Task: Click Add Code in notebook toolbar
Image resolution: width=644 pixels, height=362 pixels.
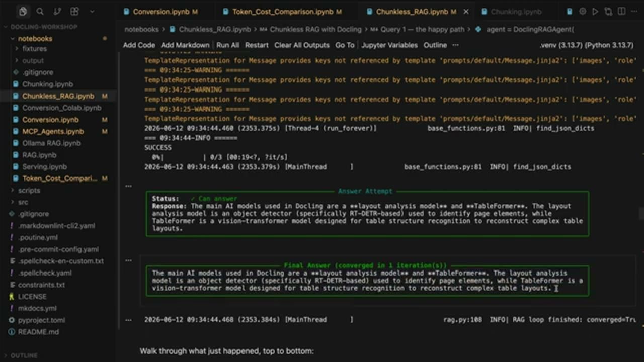Action: coord(139,45)
